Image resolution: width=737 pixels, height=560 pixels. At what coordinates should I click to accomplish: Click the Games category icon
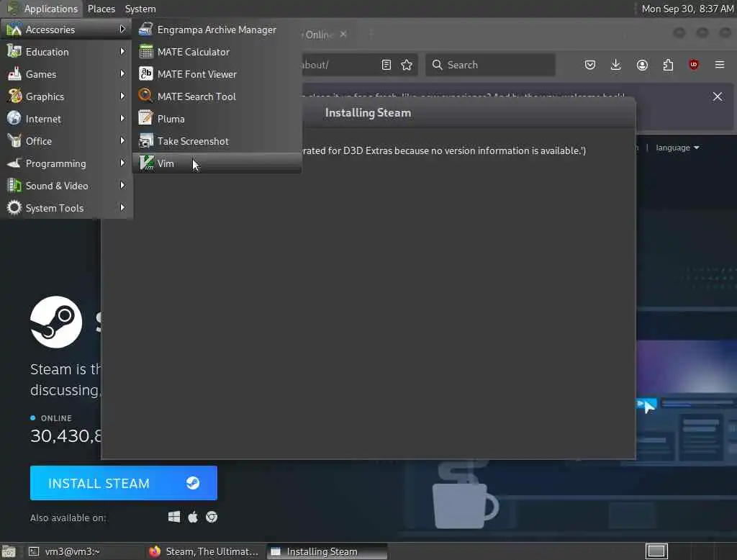(14, 73)
